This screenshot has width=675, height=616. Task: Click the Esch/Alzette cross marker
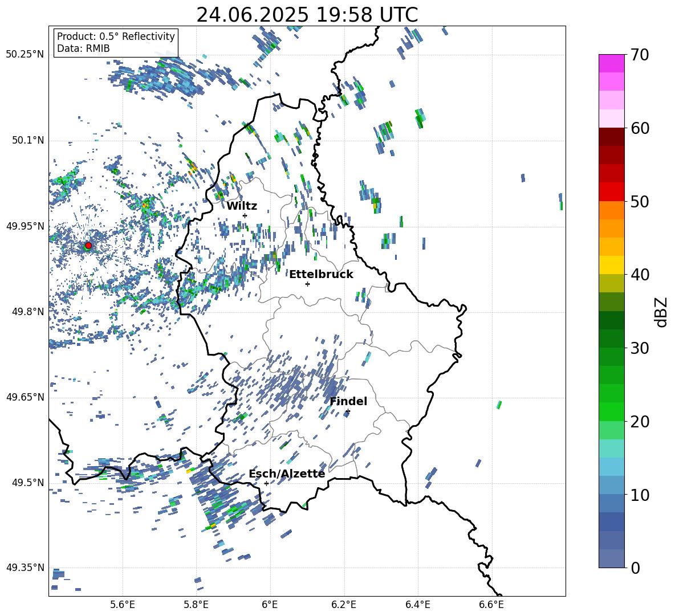tap(266, 483)
